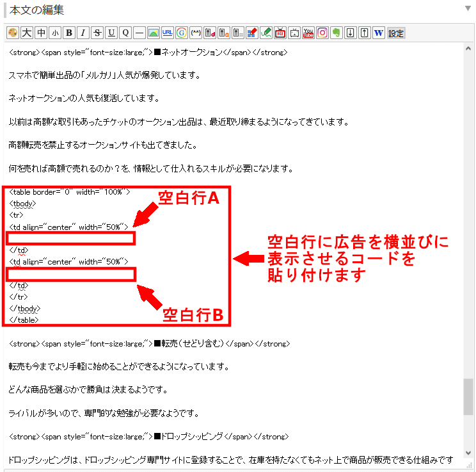Click the line ネットオークションの人気も復活

pyautogui.click(x=84, y=99)
